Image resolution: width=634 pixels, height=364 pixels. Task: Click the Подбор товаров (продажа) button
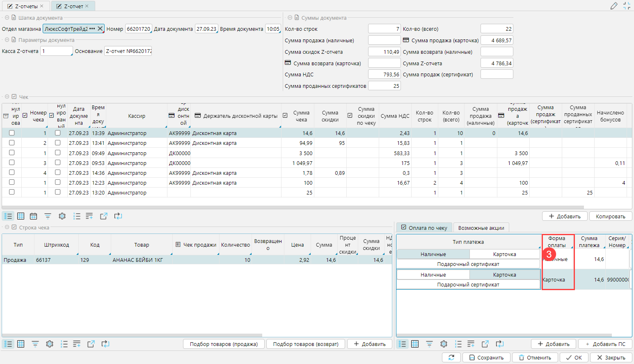[x=224, y=344]
